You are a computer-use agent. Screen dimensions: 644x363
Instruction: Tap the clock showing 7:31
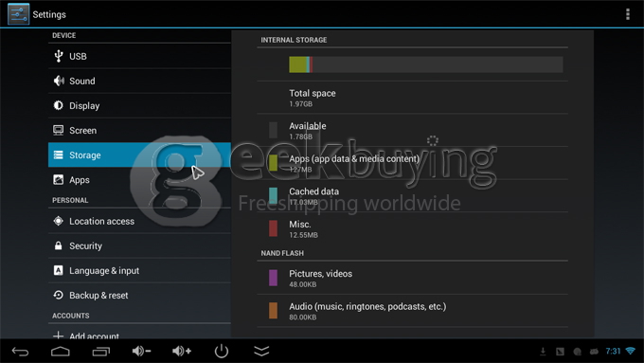613,351
